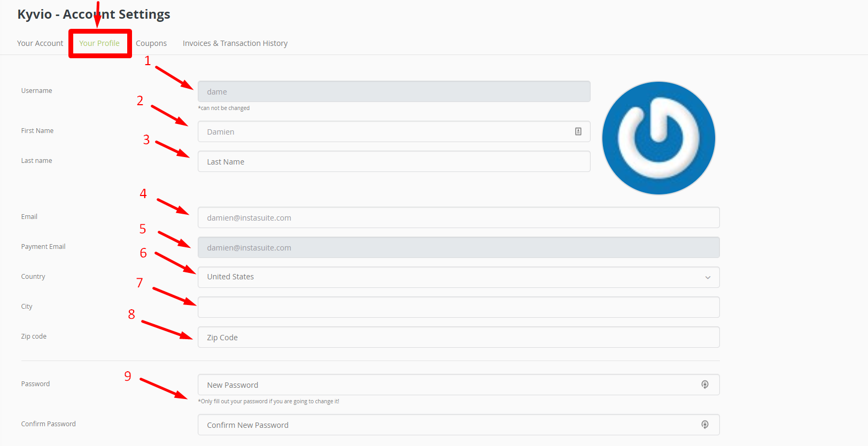Click the 'Username' field label

37,91
